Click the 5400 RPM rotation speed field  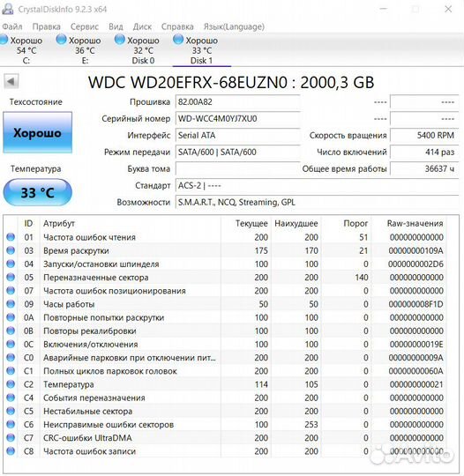pos(424,135)
